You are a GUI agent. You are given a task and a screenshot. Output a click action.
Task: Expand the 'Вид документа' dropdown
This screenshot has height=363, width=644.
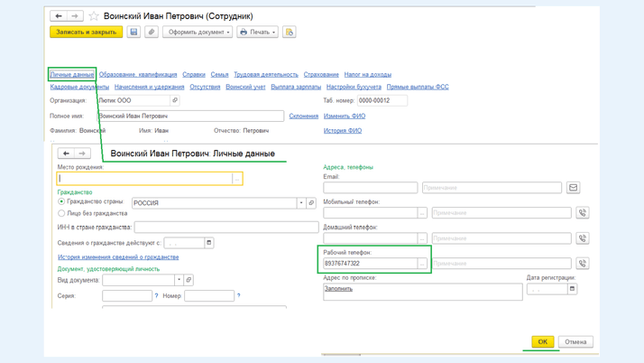[179, 281]
